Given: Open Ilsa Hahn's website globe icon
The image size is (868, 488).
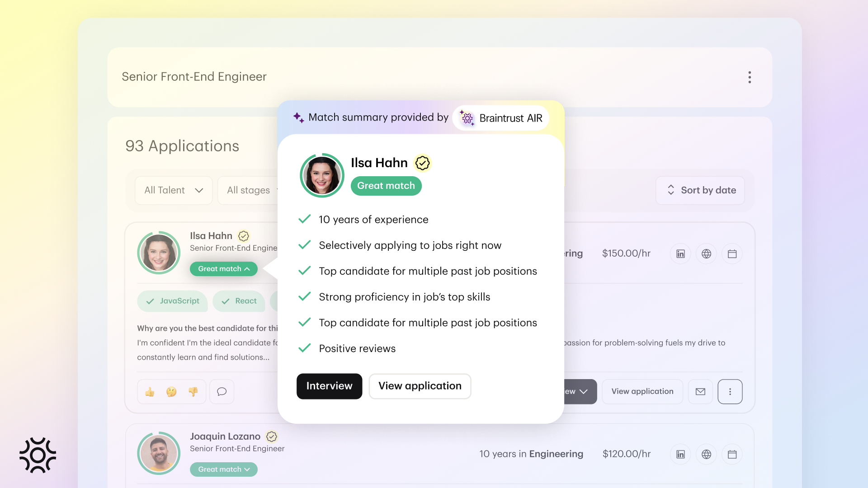Looking at the screenshot, I should pyautogui.click(x=706, y=254).
